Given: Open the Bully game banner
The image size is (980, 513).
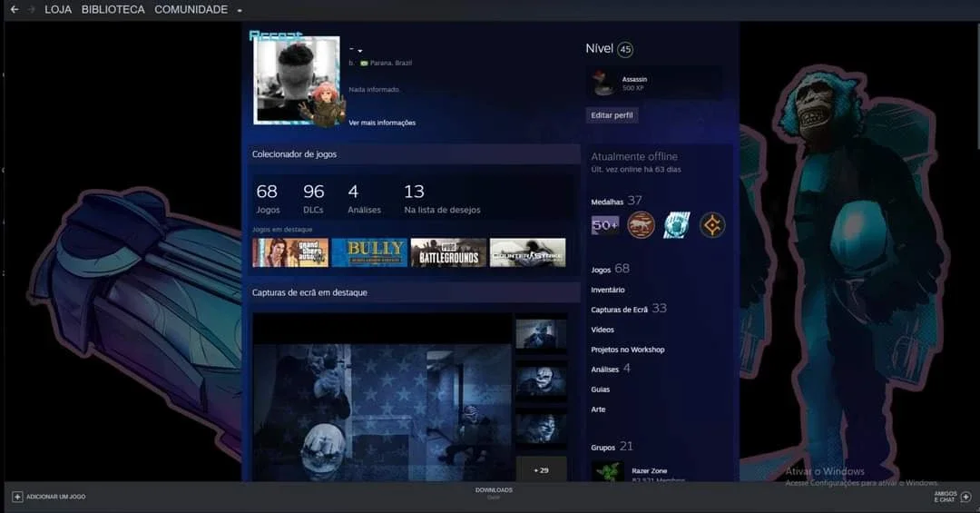Looking at the screenshot, I should [x=369, y=252].
